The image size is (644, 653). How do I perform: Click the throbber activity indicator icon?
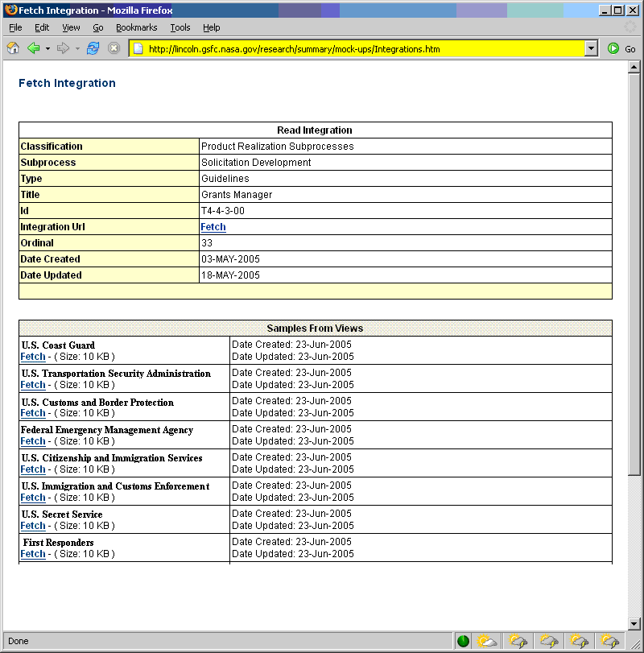click(630, 27)
